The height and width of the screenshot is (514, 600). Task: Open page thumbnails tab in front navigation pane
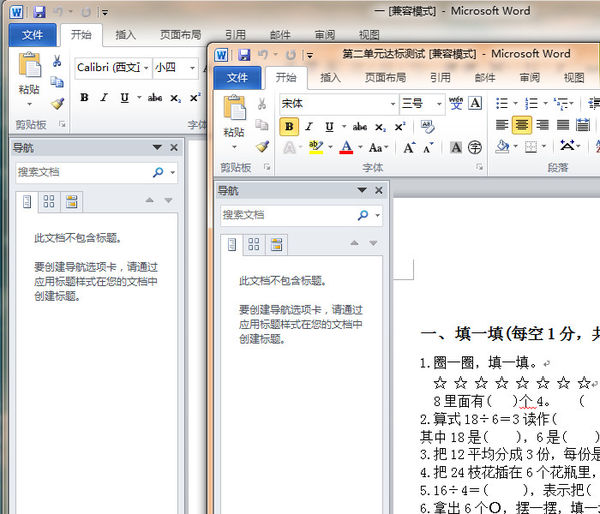point(254,244)
